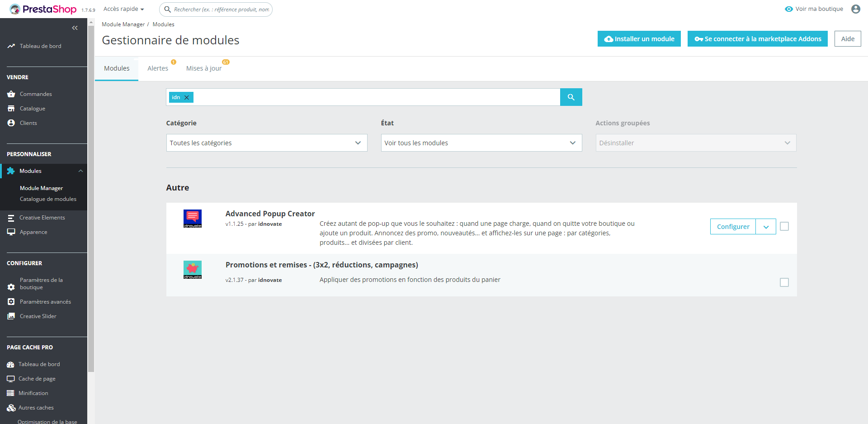Click the Apparence monitor icon
This screenshot has width=868, height=424.
point(11,232)
